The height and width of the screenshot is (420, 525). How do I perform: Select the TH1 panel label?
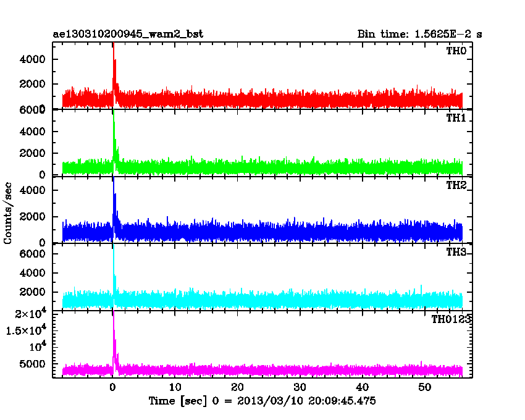[456, 118]
